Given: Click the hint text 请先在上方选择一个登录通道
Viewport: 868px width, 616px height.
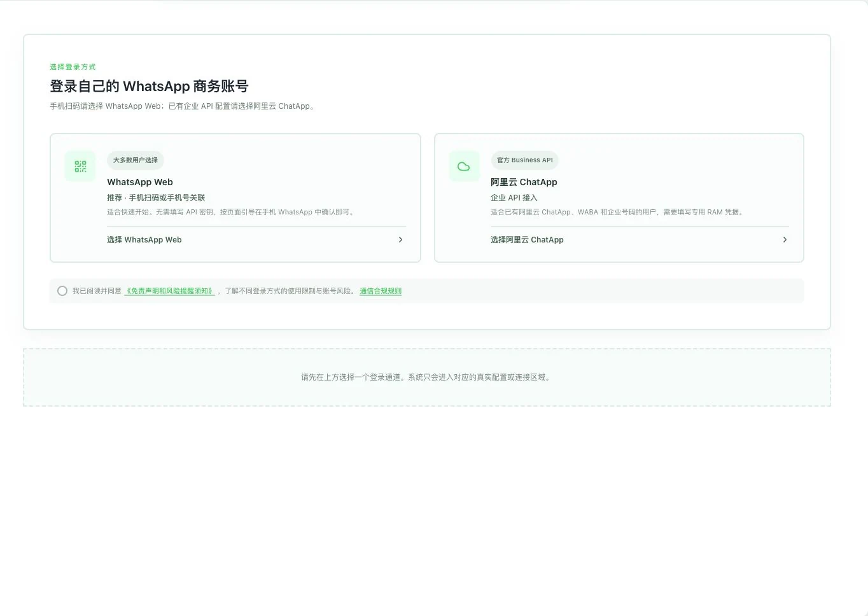Looking at the screenshot, I should (x=427, y=377).
